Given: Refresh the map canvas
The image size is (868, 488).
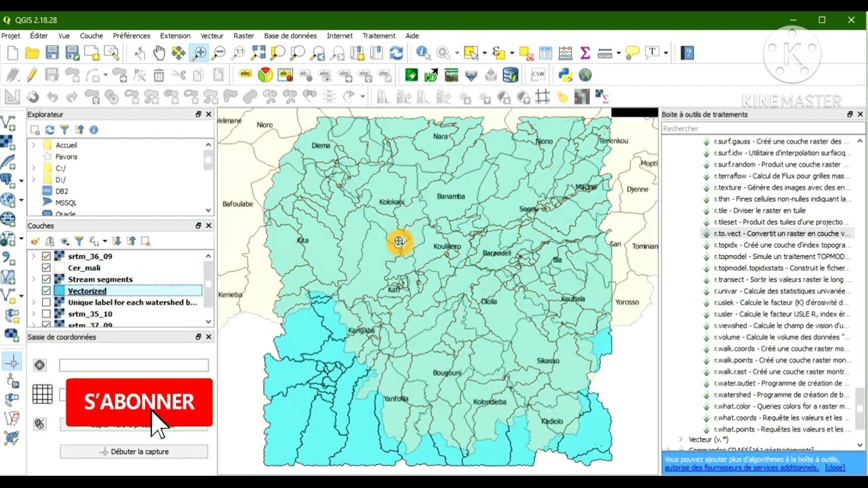Looking at the screenshot, I should tap(397, 53).
